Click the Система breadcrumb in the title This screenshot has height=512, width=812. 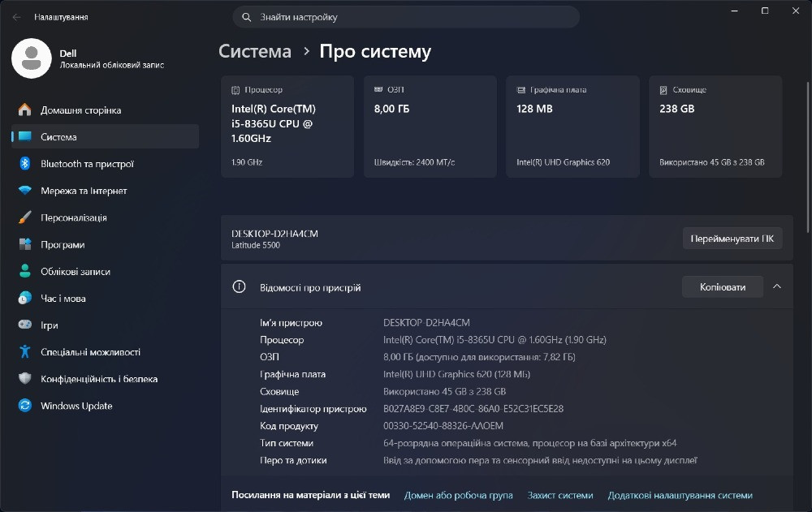click(255, 51)
